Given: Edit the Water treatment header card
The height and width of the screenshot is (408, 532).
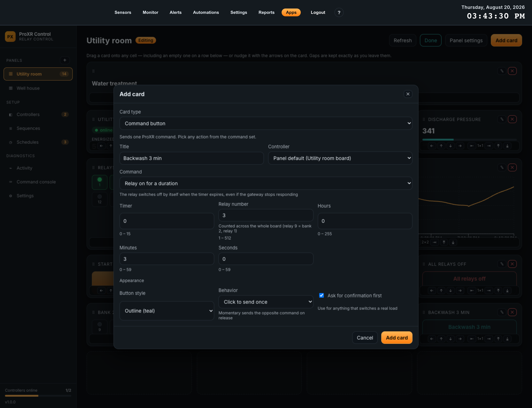Looking at the screenshot, I should pyautogui.click(x=502, y=71).
